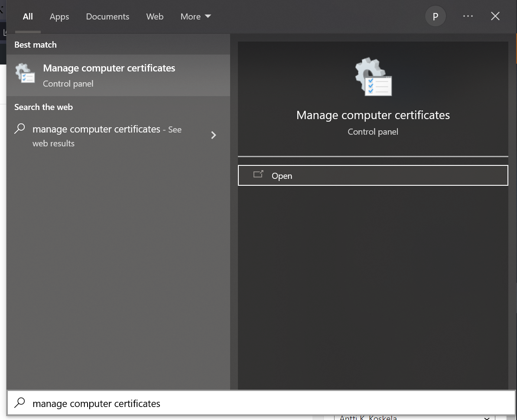Open the P account avatar

click(436, 16)
